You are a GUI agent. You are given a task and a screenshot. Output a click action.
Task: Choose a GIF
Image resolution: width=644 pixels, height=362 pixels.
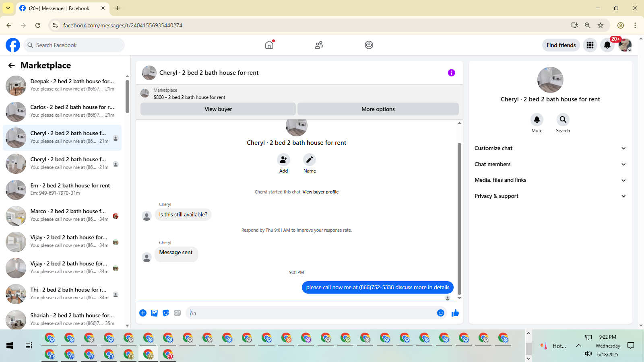click(178, 313)
